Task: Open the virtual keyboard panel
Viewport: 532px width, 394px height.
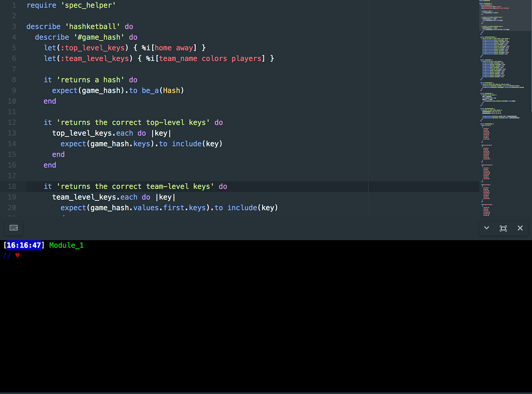Action: [14, 228]
